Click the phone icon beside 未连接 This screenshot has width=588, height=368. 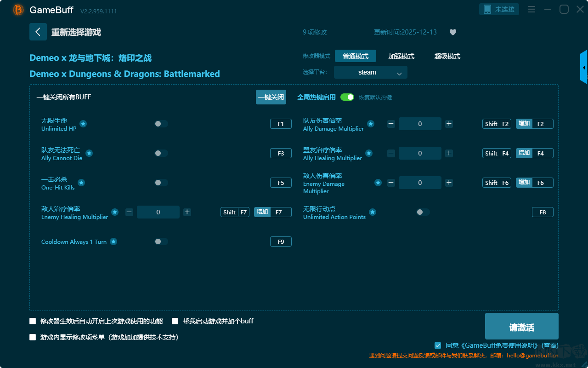pyautogui.click(x=487, y=9)
